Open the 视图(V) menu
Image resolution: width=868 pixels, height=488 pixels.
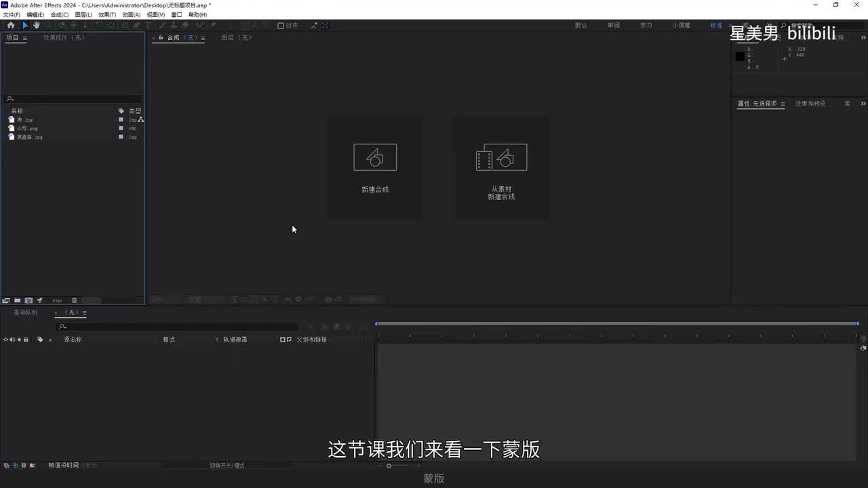[x=156, y=15]
